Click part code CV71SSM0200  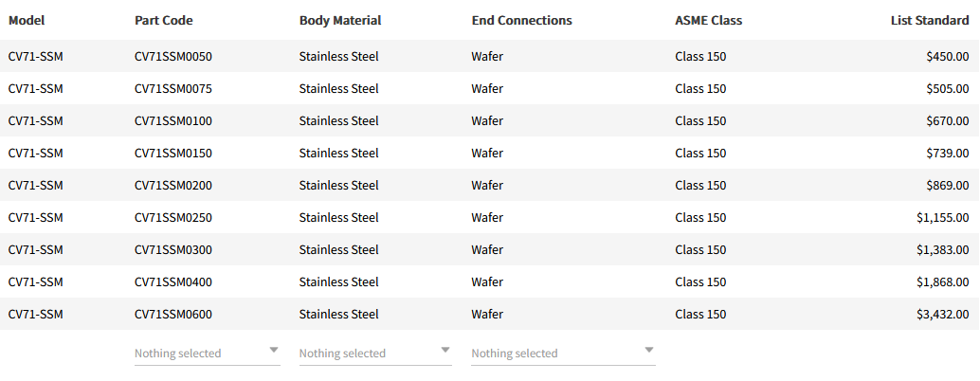pos(173,186)
